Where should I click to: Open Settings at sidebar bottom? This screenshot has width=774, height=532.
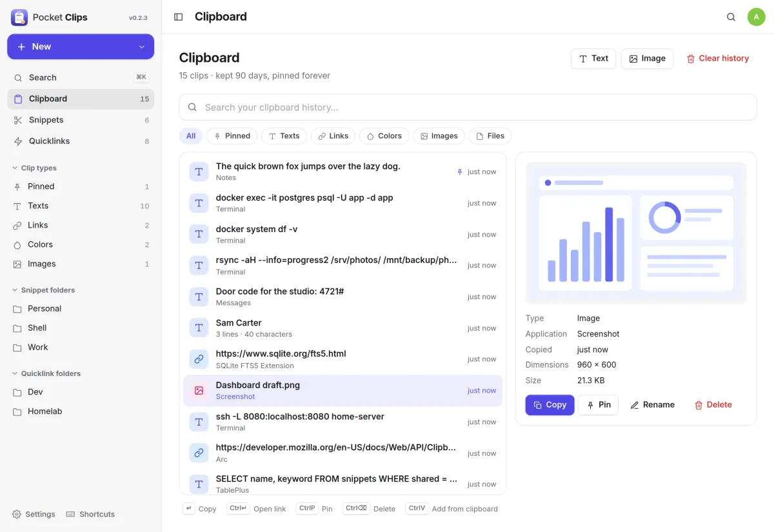(34, 514)
